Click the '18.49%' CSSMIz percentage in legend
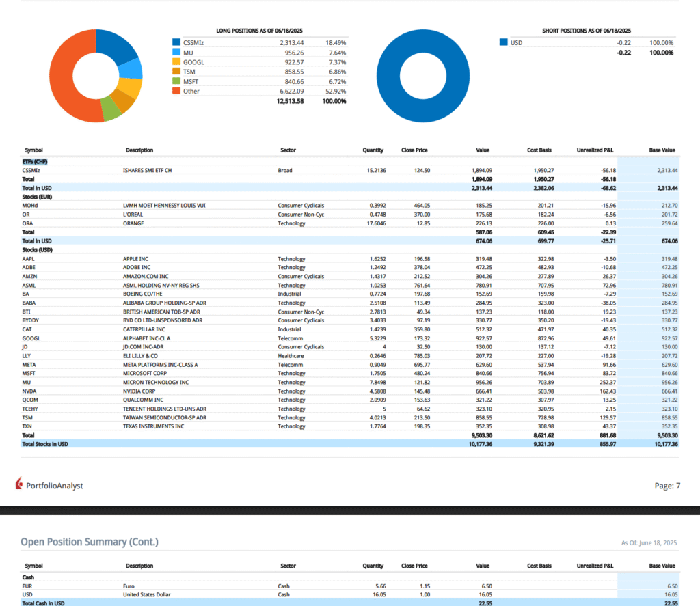Screen dimensions: 700x606 336,43
